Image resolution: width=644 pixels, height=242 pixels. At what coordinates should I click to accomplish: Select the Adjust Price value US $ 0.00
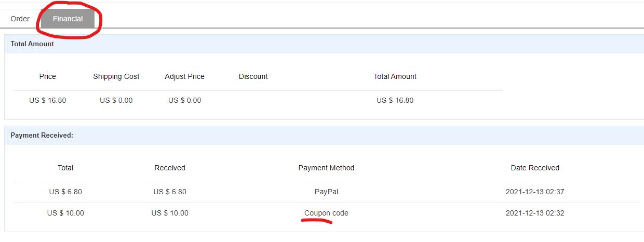pyautogui.click(x=184, y=100)
